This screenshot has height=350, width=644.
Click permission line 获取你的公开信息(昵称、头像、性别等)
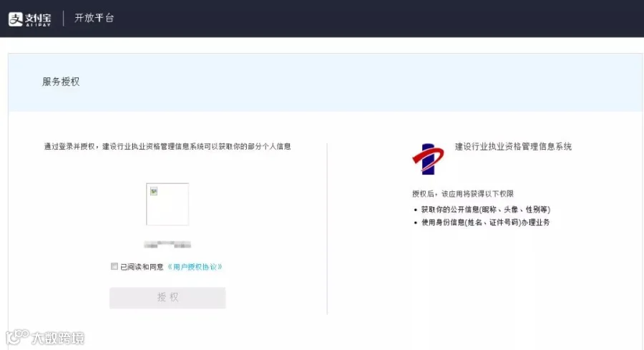pyautogui.click(x=485, y=210)
